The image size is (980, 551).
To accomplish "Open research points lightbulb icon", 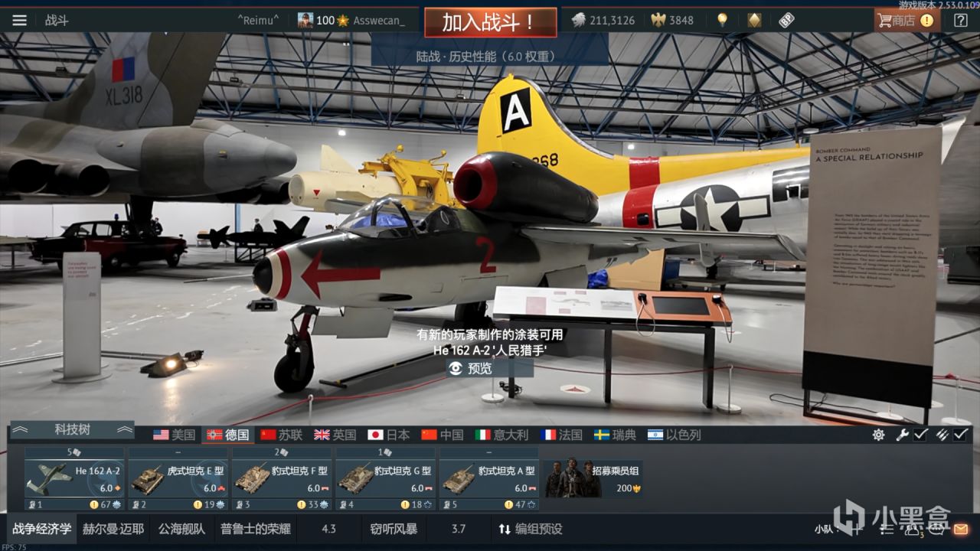I will click(x=722, y=21).
